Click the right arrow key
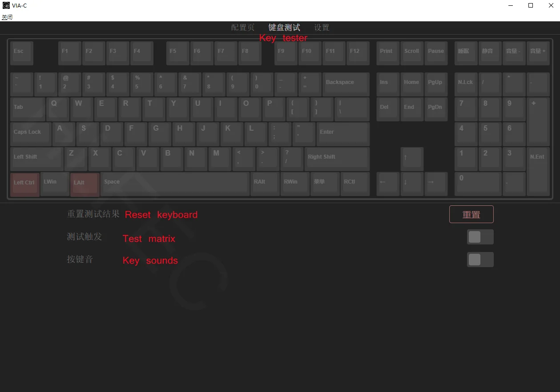This screenshot has width=560, height=392. [436, 184]
